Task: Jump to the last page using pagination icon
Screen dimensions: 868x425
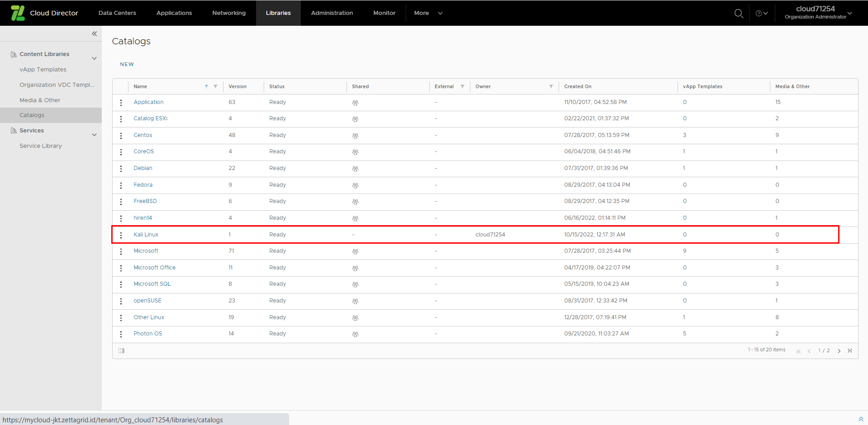Action: tap(850, 350)
